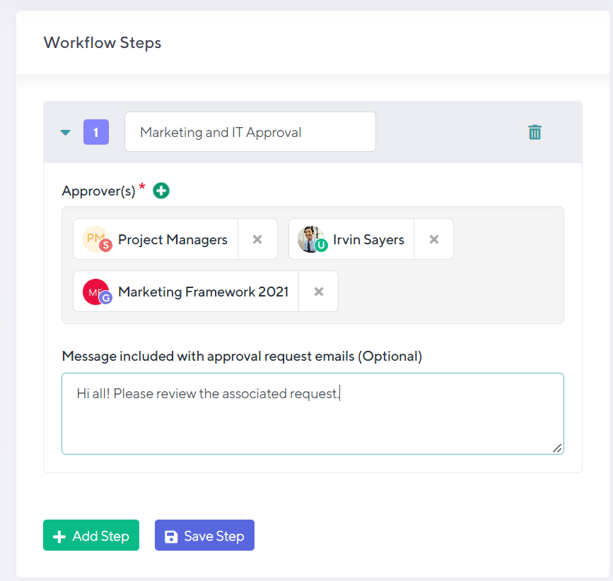613x581 pixels.
Task: Collapse step 1 using the caret arrow
Action: 66,132
